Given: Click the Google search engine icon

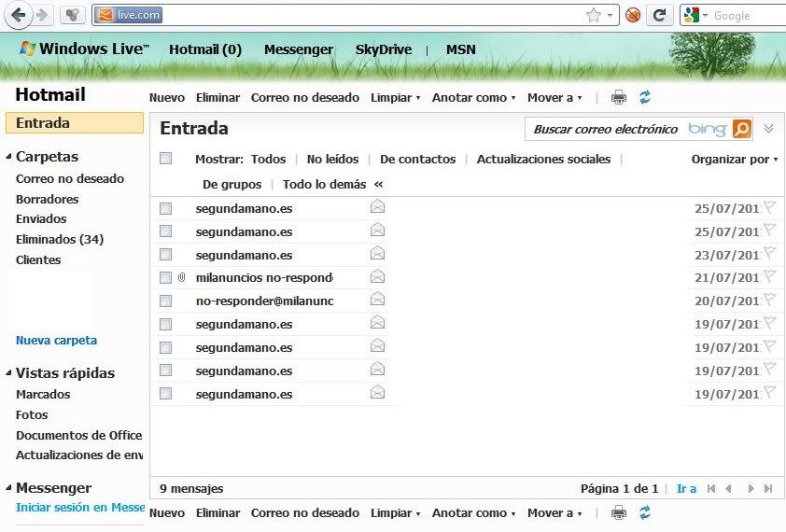Looking at the screenshot, I should (692, 15).
